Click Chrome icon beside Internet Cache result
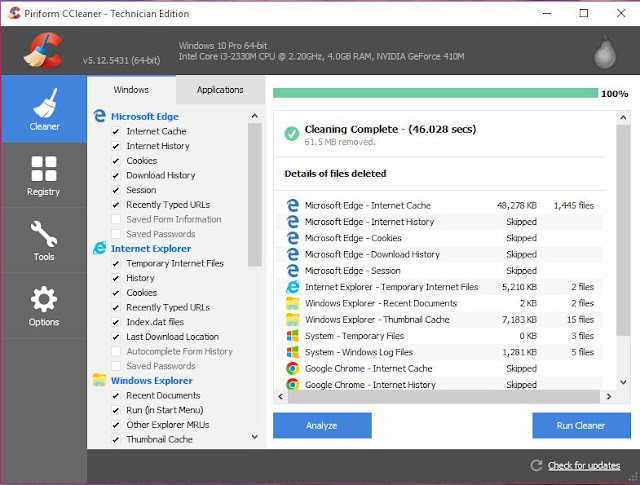This screenshot has height=485, width=640. point(292,368)
